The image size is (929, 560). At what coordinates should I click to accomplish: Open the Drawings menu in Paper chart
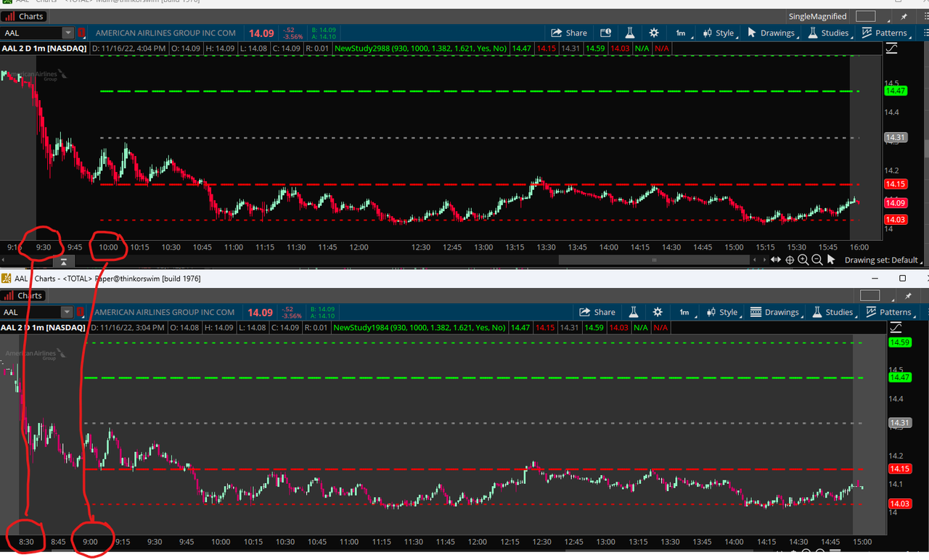775,312
